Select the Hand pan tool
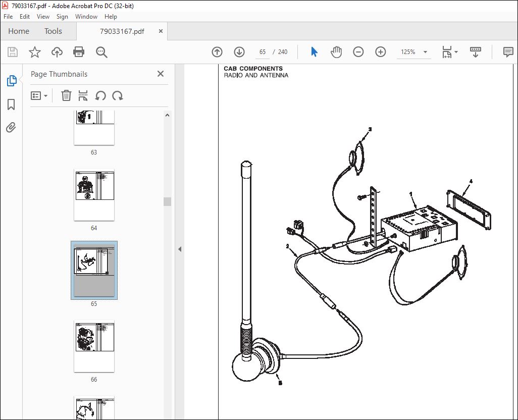The image size is (518, 420). 336,52
